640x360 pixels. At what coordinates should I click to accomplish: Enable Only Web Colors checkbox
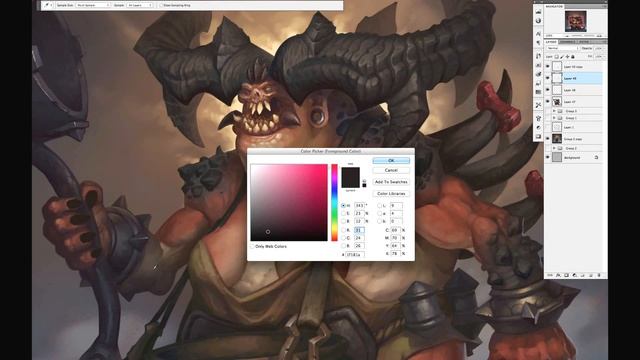tap(252, 247)
